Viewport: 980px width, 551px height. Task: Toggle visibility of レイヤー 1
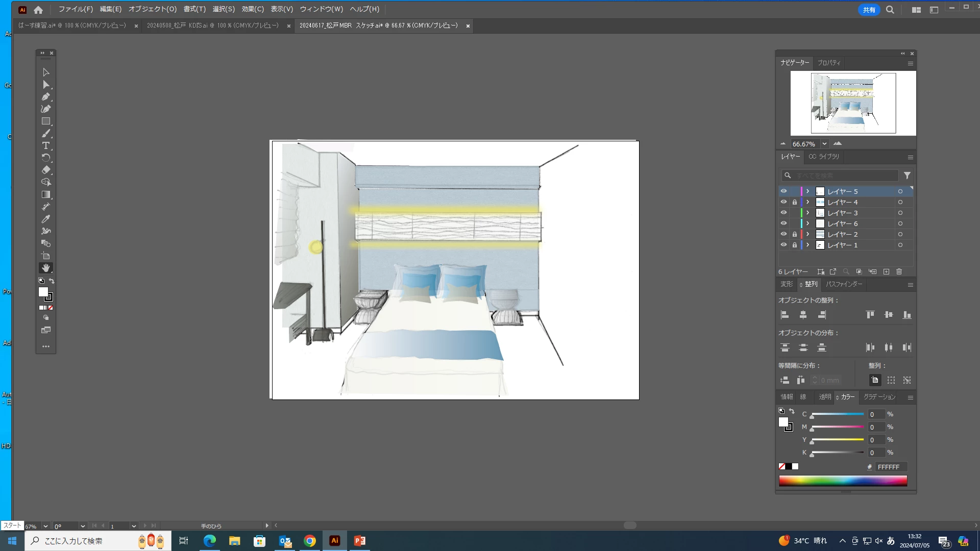click(783, 245)
